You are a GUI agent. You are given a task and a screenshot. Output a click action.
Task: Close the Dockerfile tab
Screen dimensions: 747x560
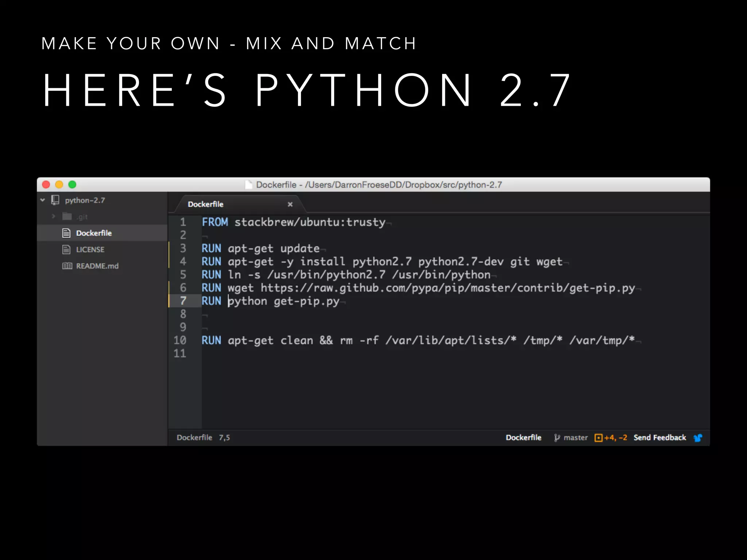coord(290,204)
